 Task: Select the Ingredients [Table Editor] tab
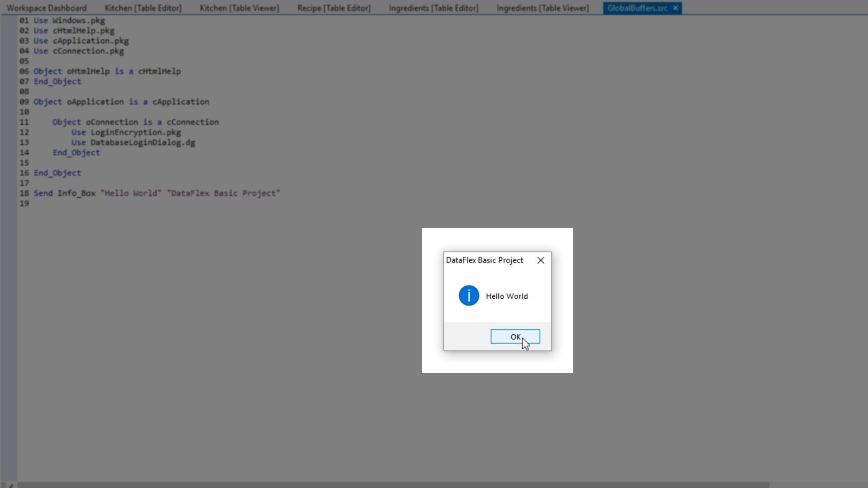tap(433, 8)
